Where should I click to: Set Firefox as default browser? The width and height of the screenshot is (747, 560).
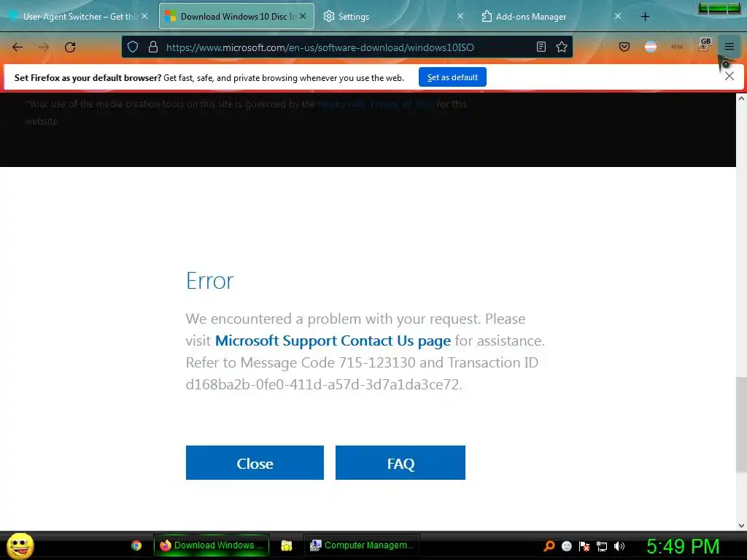click(452, 77)
